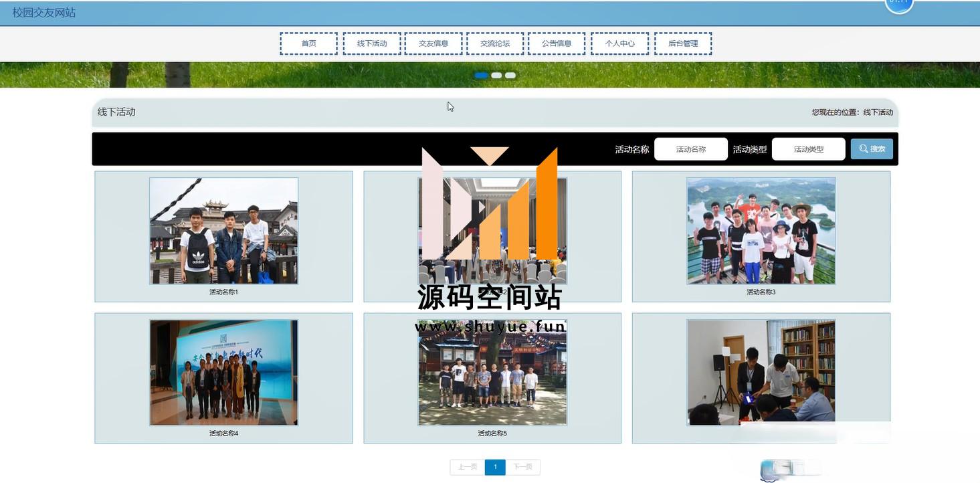Open the conference hall activity photo
The width and height of the screenshot is (980, 483).
point(492,231)
